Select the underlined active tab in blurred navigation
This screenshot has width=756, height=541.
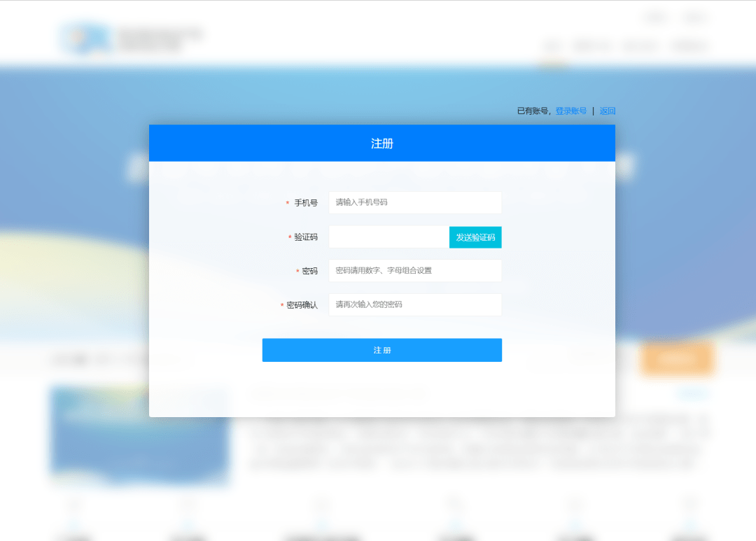click(x=552, y=48)
